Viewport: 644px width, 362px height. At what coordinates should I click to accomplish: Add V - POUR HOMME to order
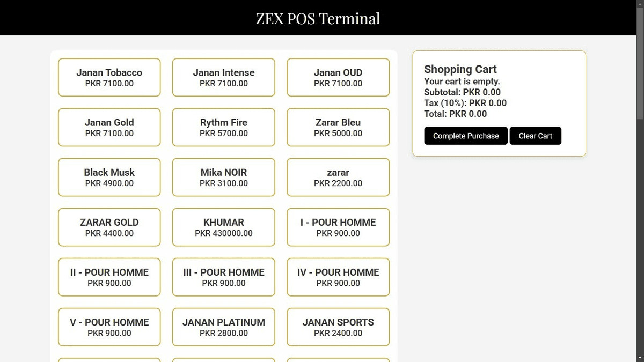109,327
